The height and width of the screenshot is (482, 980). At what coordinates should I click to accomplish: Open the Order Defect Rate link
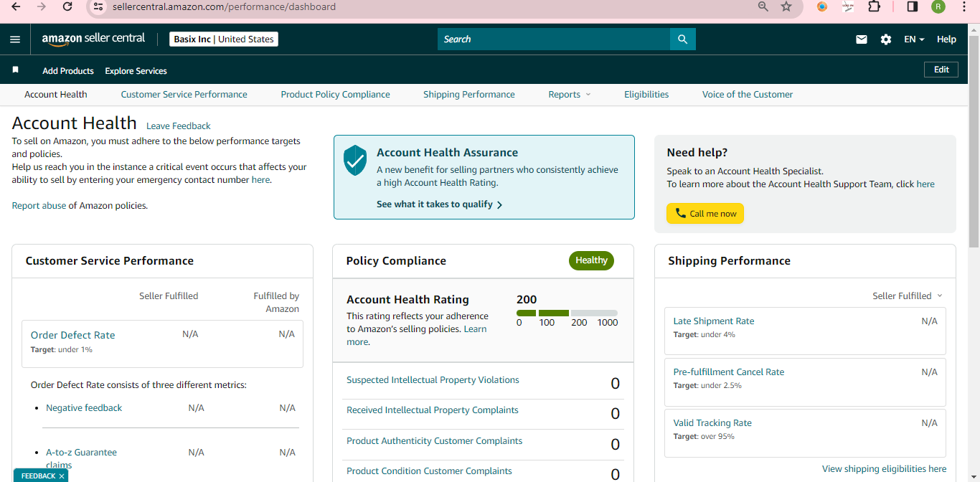[x=72, y=335]
